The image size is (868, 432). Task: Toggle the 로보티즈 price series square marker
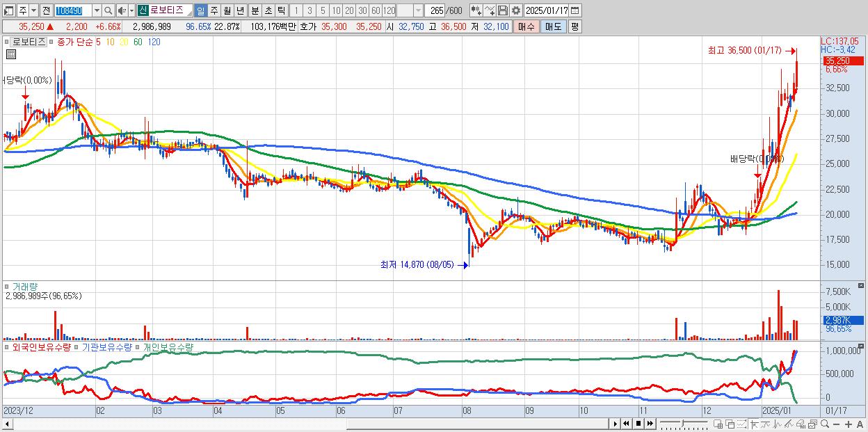coord(7,42)
